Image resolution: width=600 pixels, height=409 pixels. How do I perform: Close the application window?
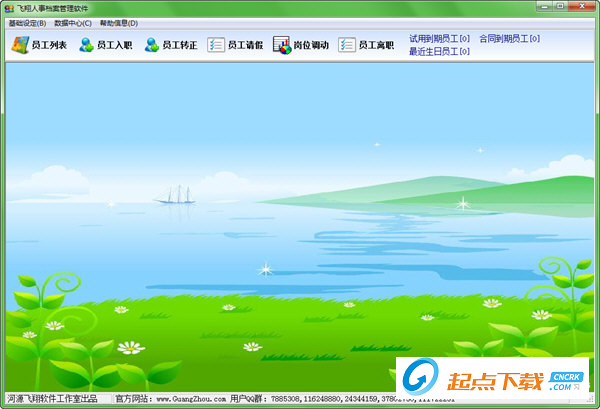coord(582,6)
